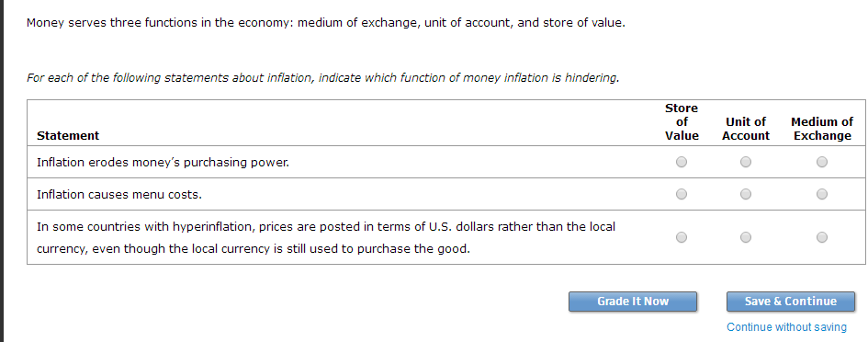Viewport: 868px width, 342px height.
Task: Mark Unit of Account for hyperinflation statement
Action: 746,237
